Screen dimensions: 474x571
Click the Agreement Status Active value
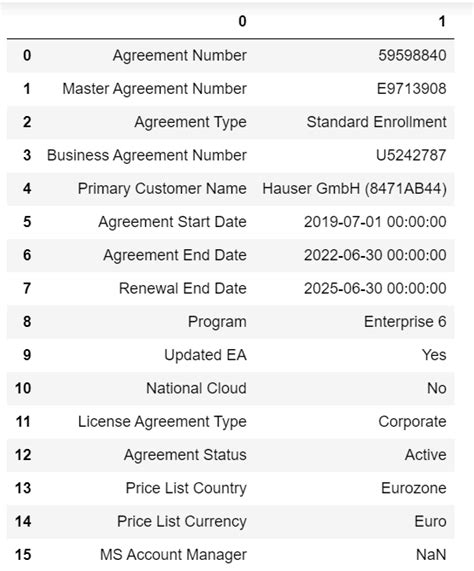coord(425,455)
